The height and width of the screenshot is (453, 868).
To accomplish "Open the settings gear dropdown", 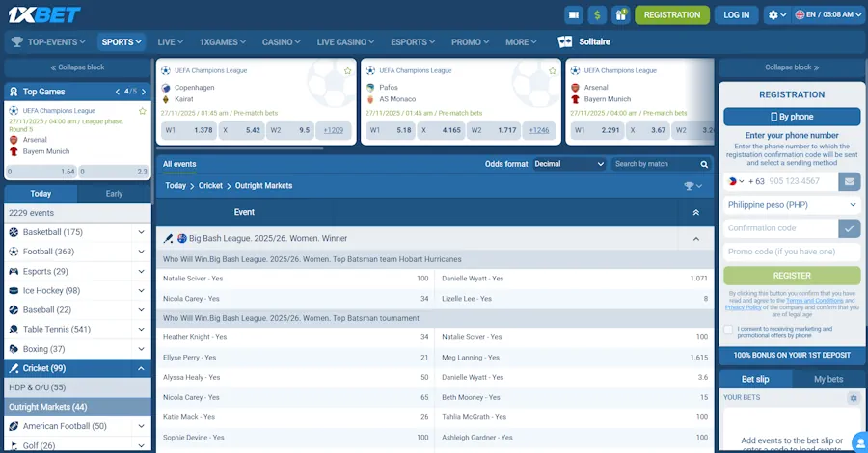I will 777,14.
